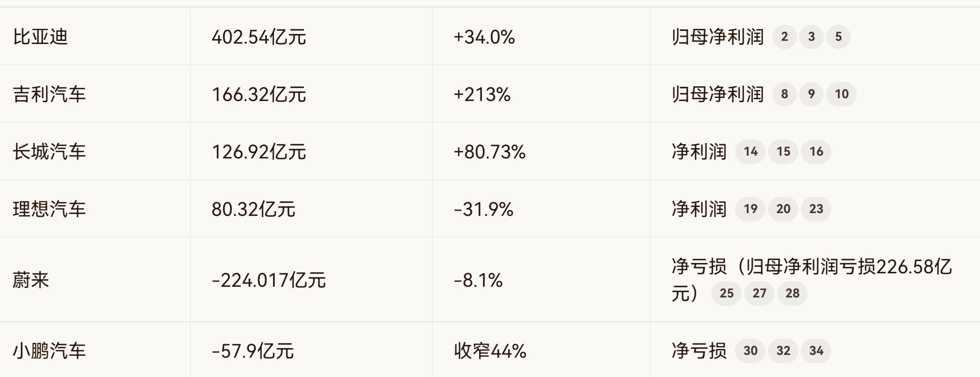The image size is (980, 377).
Task: Open citation 16 next to 净利润
Action: [816, 152]
